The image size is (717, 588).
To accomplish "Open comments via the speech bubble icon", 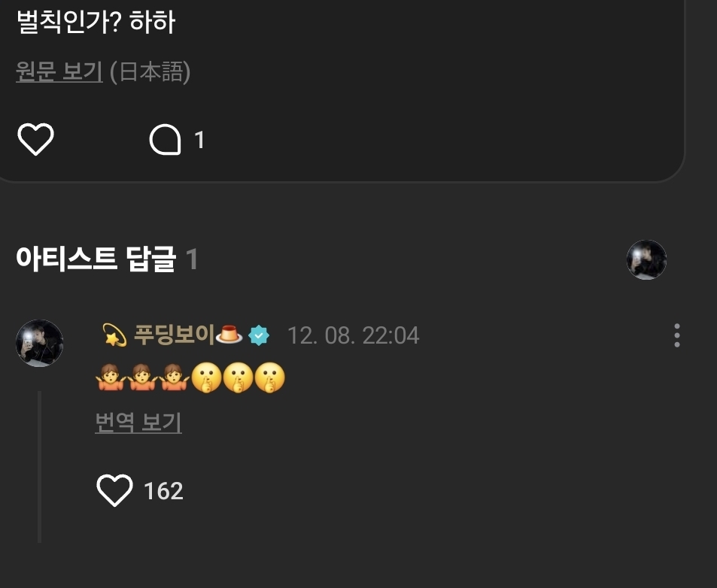I will click(x=165, y=139).
